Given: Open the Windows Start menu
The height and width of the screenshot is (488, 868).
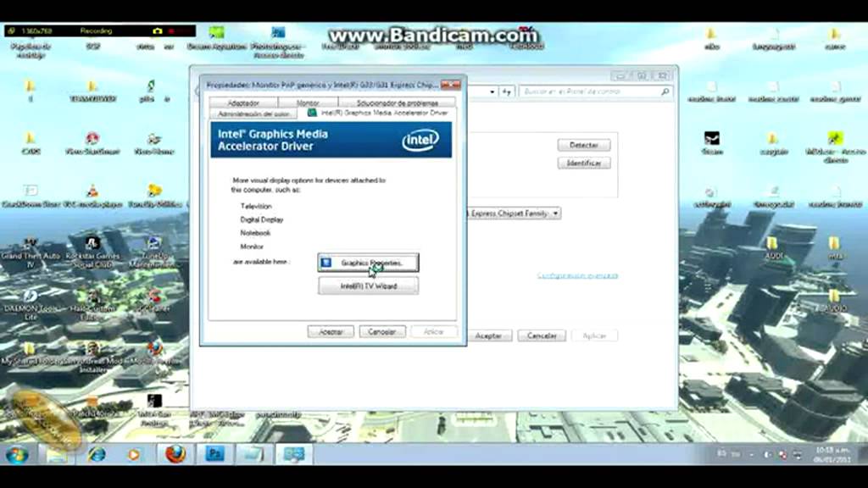Looking at the screenshot, I should coord(17,455).
